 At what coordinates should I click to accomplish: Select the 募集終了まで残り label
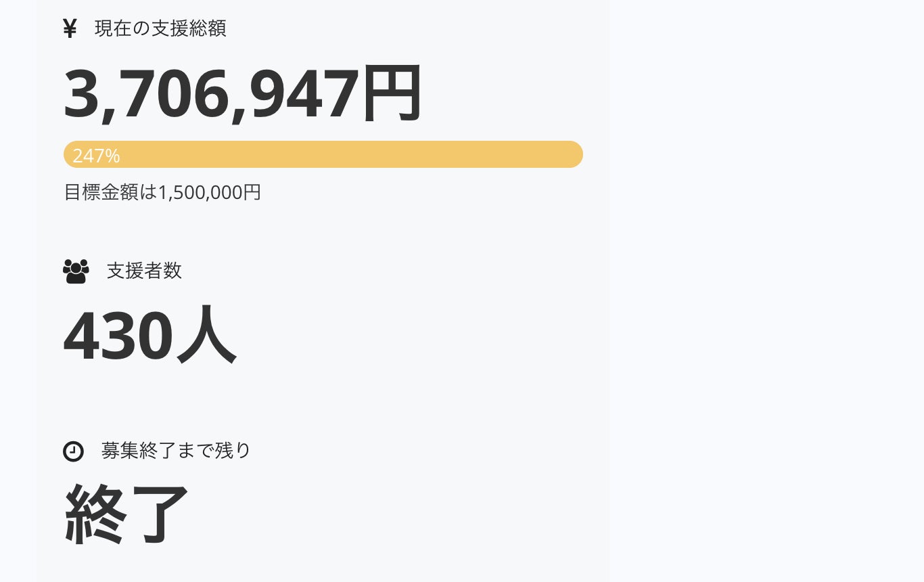[176, 451]
